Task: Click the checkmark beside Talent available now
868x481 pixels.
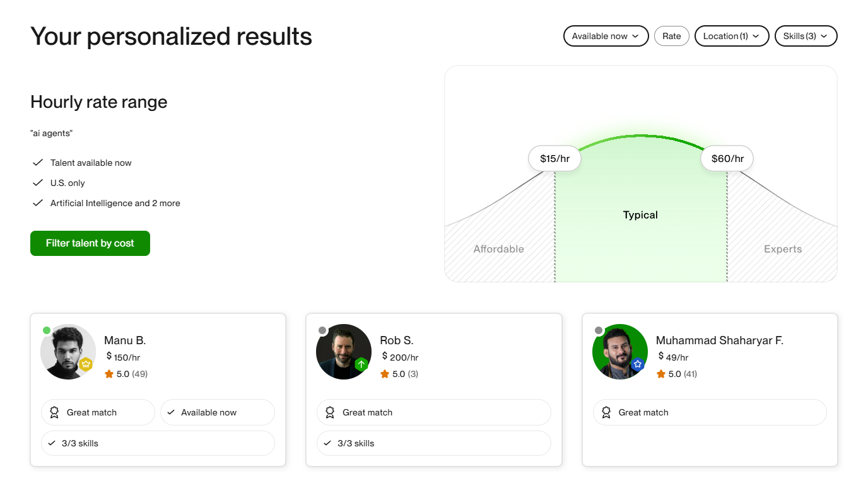Action: [37, 163]
